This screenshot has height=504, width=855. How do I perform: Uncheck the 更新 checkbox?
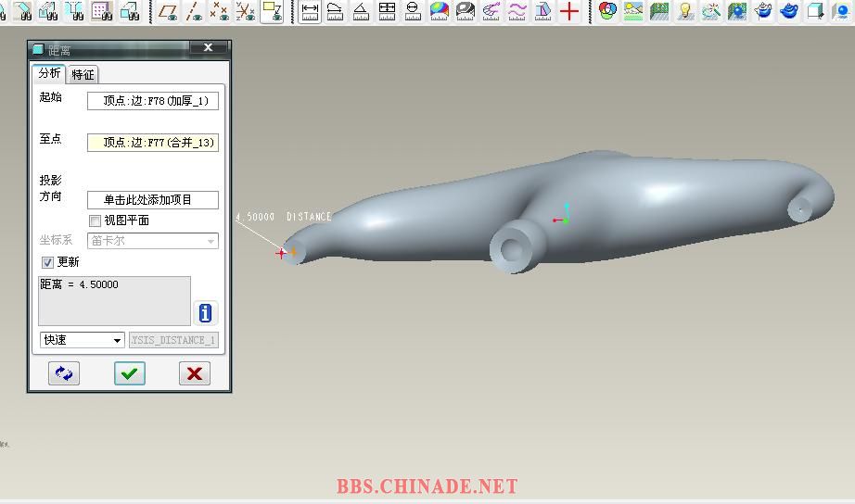tap(48, 262)
